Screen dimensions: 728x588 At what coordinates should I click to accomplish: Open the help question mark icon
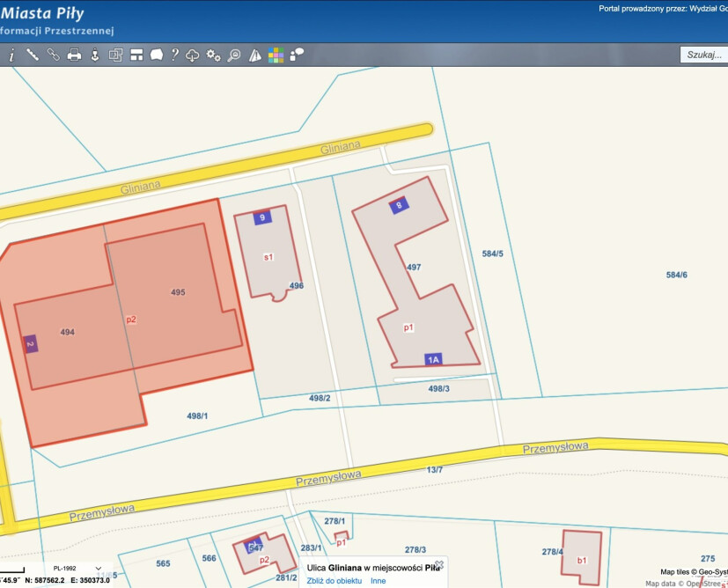(174, 55)
